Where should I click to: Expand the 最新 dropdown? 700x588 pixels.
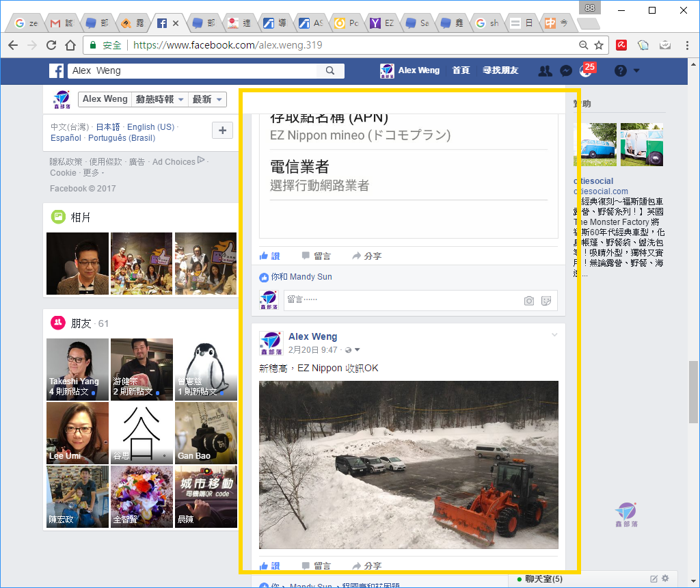(x=207, y=99)
